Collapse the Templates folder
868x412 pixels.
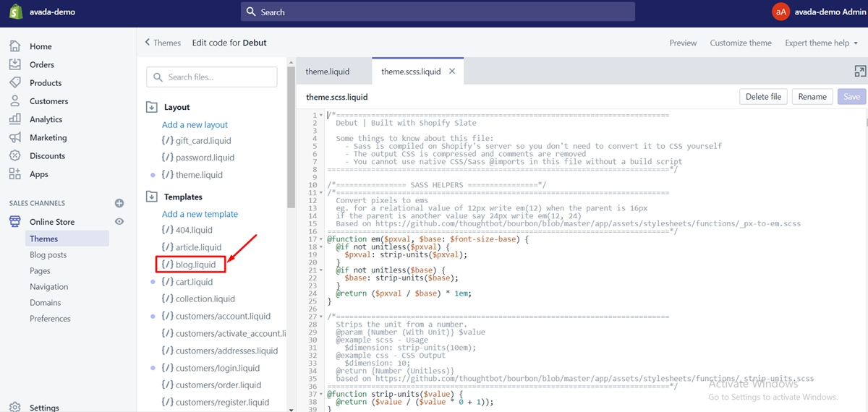coord(152,197)
